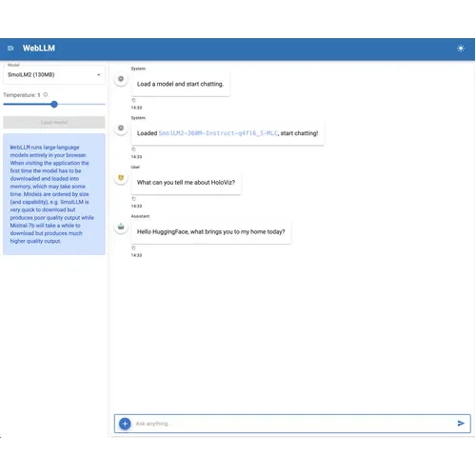This screenshot has width=476, height=476.
Task: Click the Assistant robot avatar icon
Action: point(121,227)
